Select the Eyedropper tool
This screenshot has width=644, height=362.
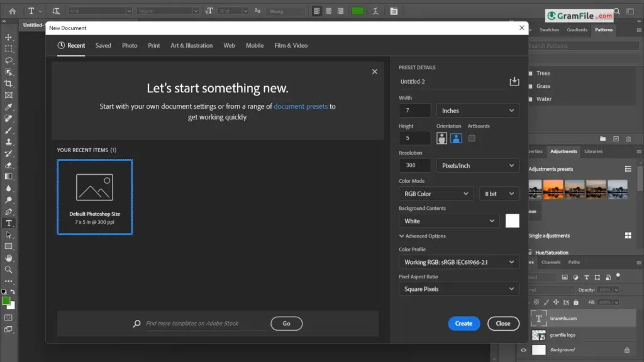(x=8, y=107)
